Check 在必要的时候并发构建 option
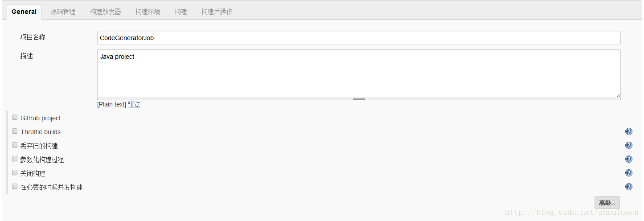Viewport: 644px width, 221px height. pos(15,187)
